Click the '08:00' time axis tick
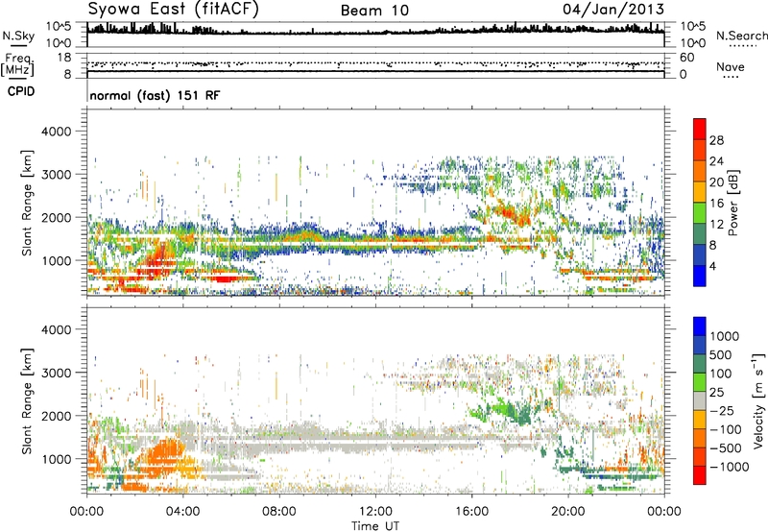Image resolution: width=768 pixels, height=532 pixels. pyautogui.click(x=279, y=512)
